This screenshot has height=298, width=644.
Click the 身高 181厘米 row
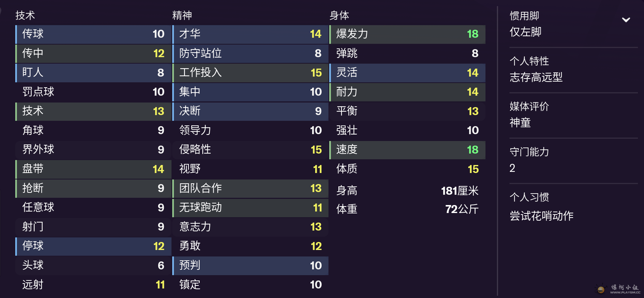pos(407,191)
